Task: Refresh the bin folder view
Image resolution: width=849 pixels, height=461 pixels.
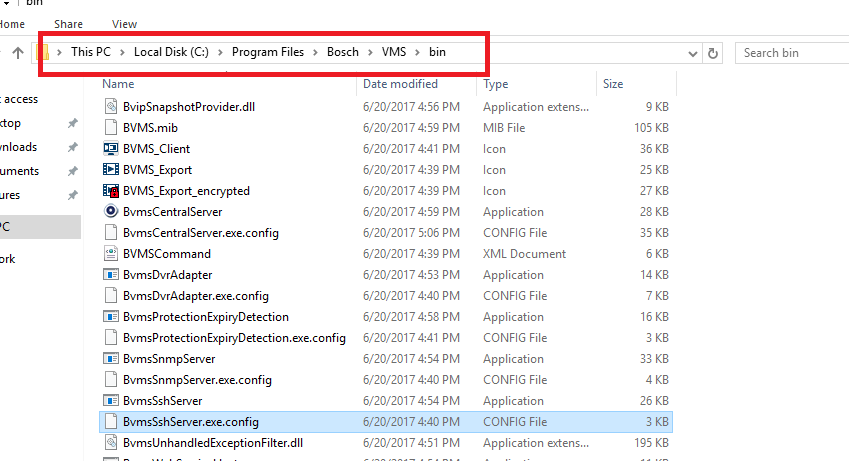Action: point(713,53)
